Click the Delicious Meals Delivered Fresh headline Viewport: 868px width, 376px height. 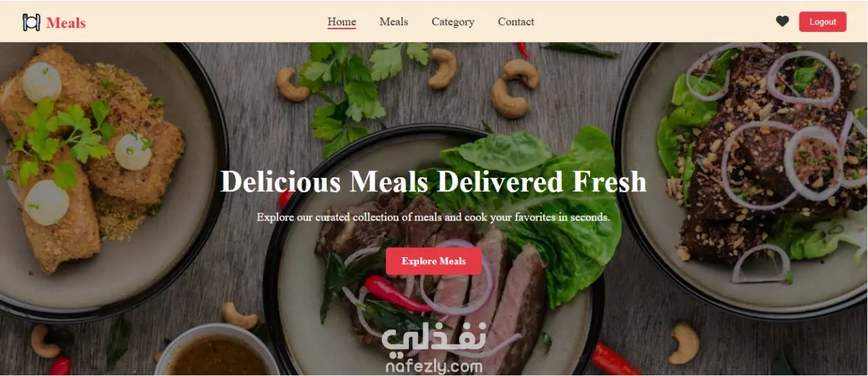pos(434,182)
